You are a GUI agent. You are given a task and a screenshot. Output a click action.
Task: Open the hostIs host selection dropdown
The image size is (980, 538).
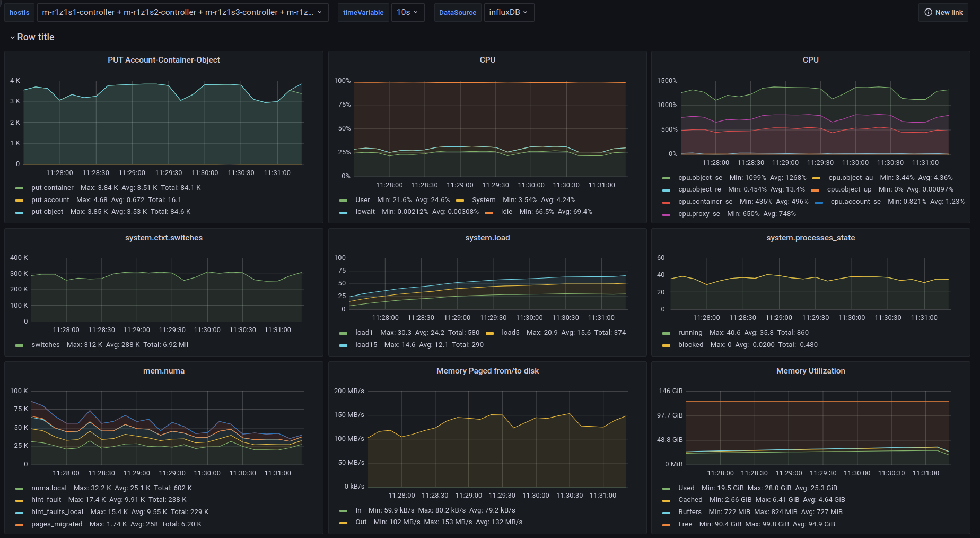coord(182,12)
